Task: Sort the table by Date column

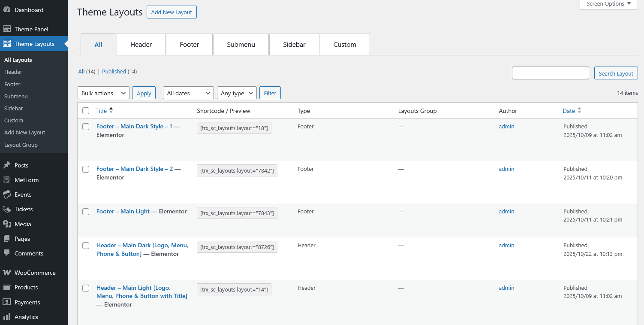Action: click(569, 111)
